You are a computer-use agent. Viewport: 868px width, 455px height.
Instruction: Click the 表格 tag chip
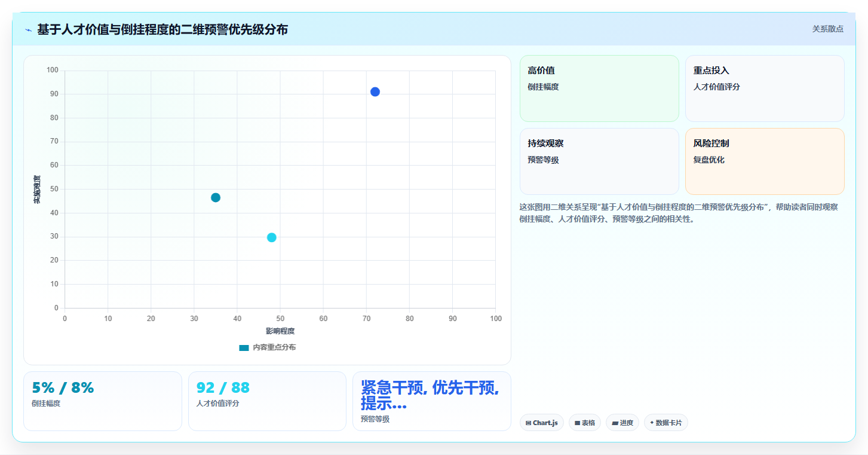(585, 423)
